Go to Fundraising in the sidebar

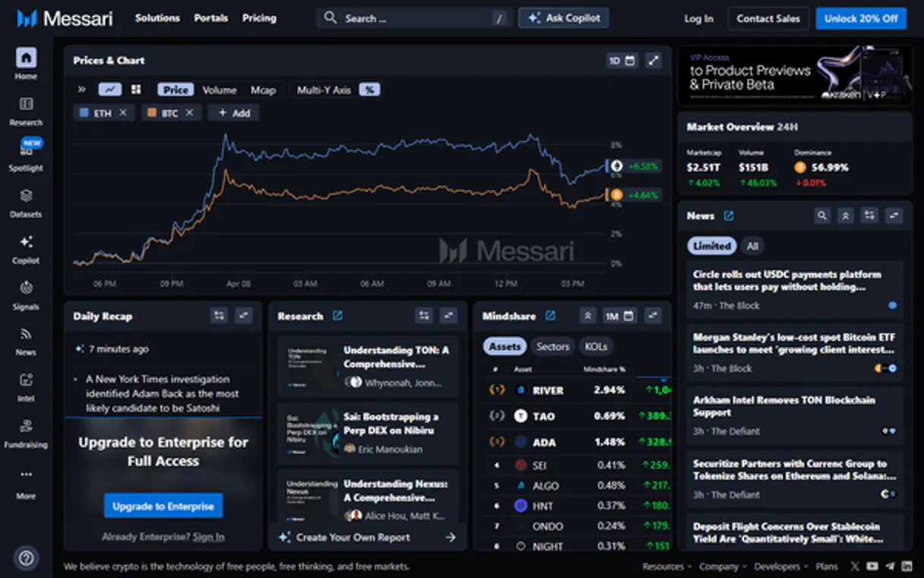(x=26, y=432)
